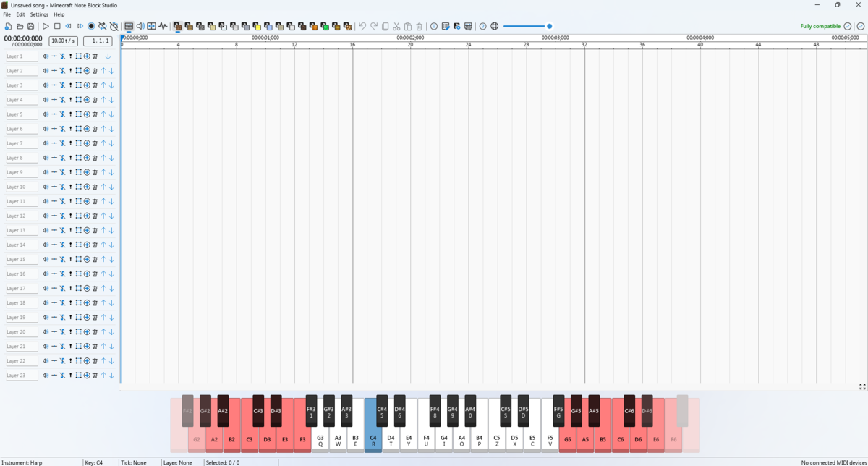Adjust the volume icon of Layer 8

pos(46,158)
